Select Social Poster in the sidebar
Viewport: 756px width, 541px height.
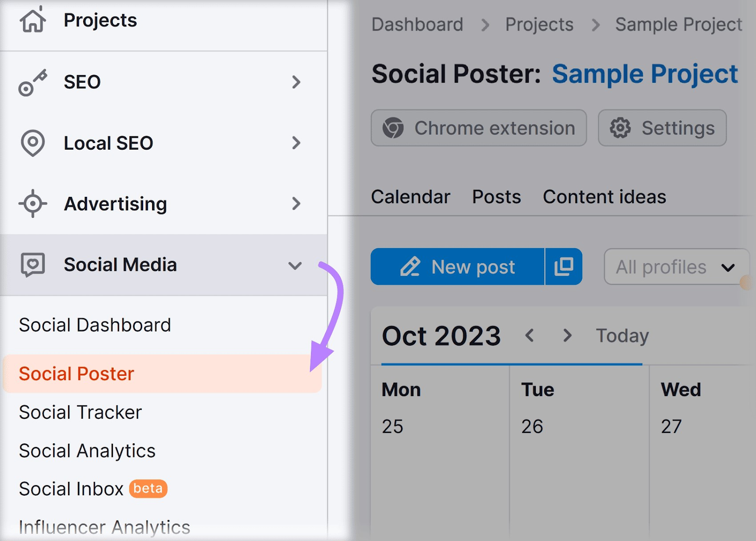coord(162,374)
